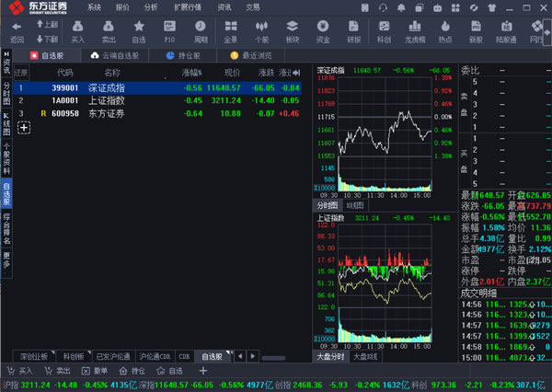Switch to the 持仓股 tab
The height and width of the screenshot is (392, 552).
click(x=183, y=55)
